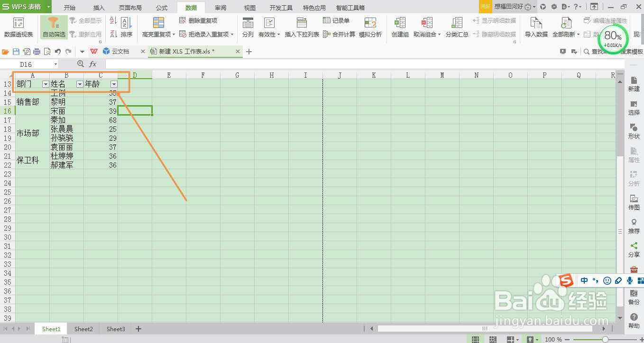Click the WPS 表格 application menu button
Image resolution: width=644 pixels, height=343 pixels.
click(26, 7)
